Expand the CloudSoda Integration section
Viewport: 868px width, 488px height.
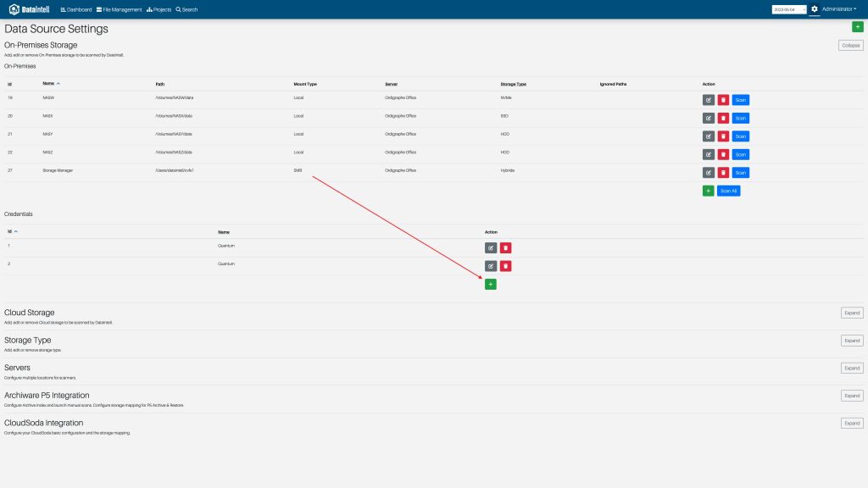(852, 424)
